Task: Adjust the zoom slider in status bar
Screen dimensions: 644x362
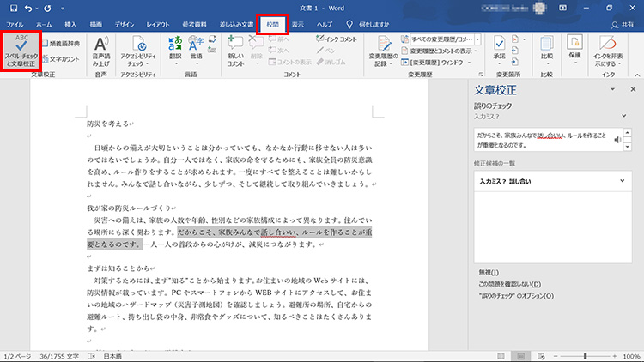Action: [x=586, y=355]
